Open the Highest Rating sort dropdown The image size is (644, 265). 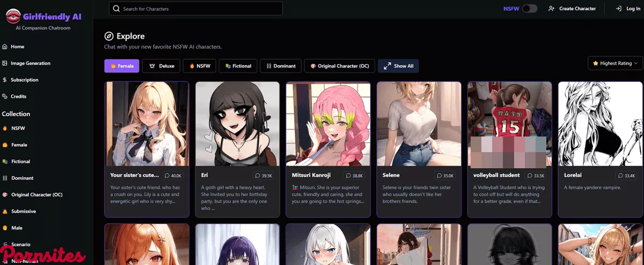pyautogui.click(x=615, y=63)
